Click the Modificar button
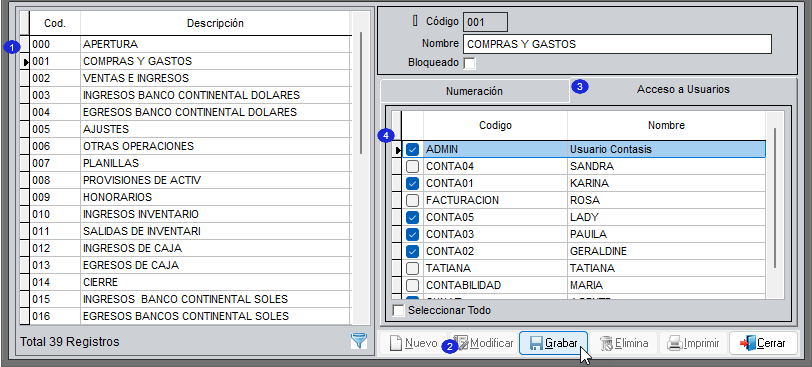The height and width of the screenshot is (367, 812). pos(485,343)
